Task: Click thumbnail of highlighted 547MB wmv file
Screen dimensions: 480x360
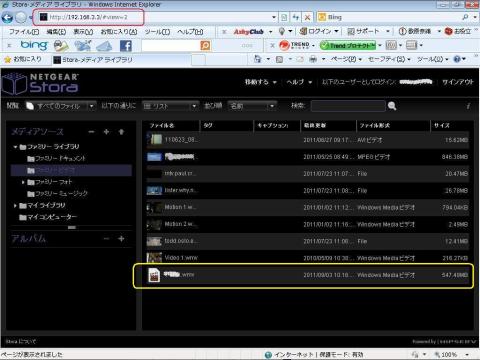Action: pyautogui.click(x=154, y=275)
